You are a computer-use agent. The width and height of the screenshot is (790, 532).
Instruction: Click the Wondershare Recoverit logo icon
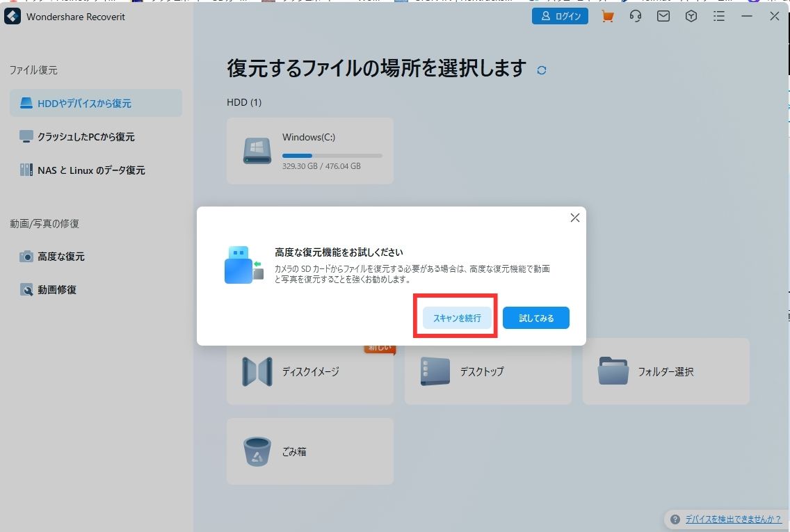click(x=13, y=17)
